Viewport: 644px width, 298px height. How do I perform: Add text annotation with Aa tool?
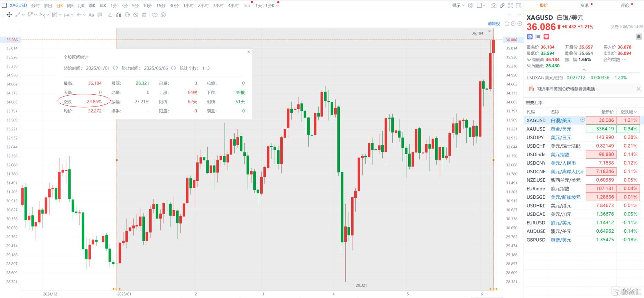point(91,15)
